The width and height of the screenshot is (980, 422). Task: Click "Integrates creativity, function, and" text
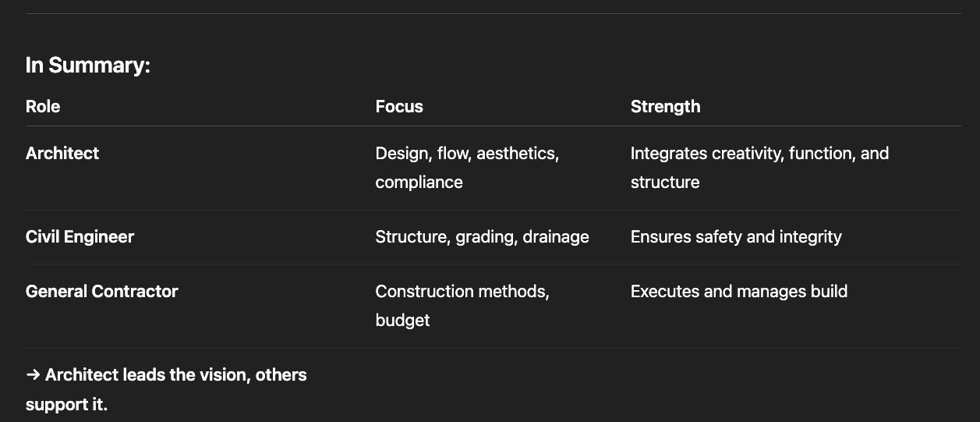pos(759,154)
